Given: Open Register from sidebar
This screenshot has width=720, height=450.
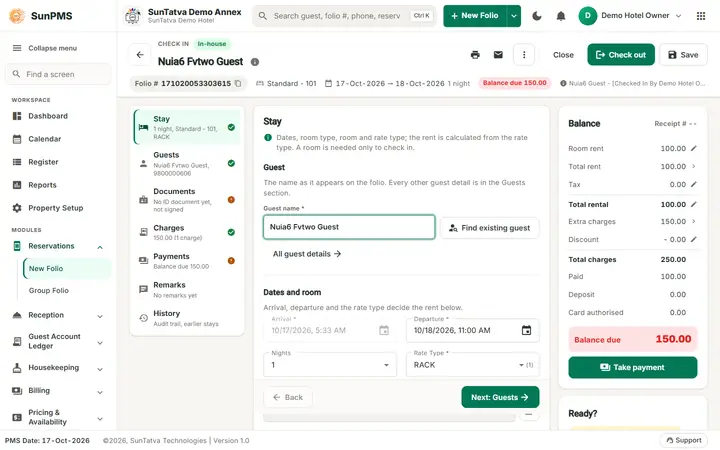Looking at the screenshot, I should click(x=59, y=162).
